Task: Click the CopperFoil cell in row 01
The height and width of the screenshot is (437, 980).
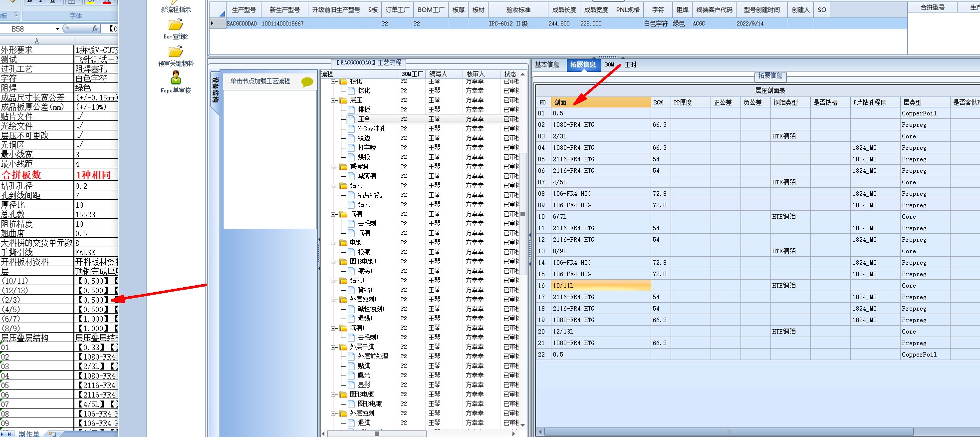Action: (925, 113)
